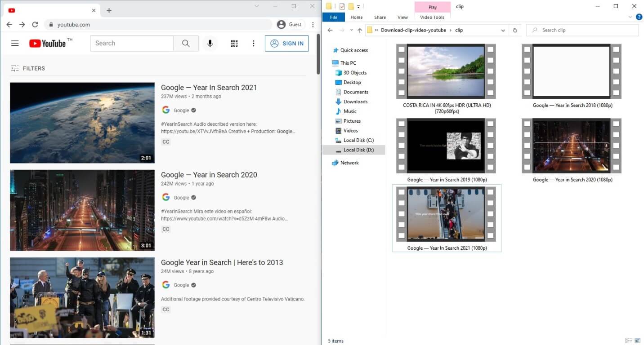This screenshot has width=644, height=345.
Task: Go back in Chrome browser
Action: (9, 25)
